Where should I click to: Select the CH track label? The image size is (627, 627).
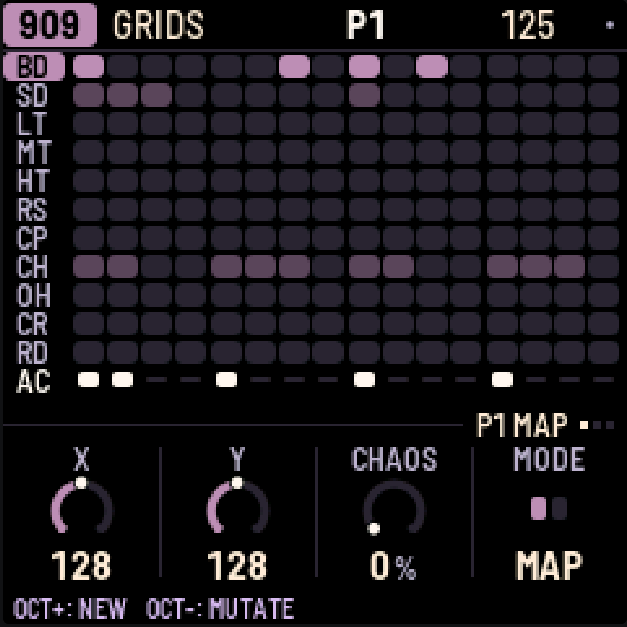32,266
